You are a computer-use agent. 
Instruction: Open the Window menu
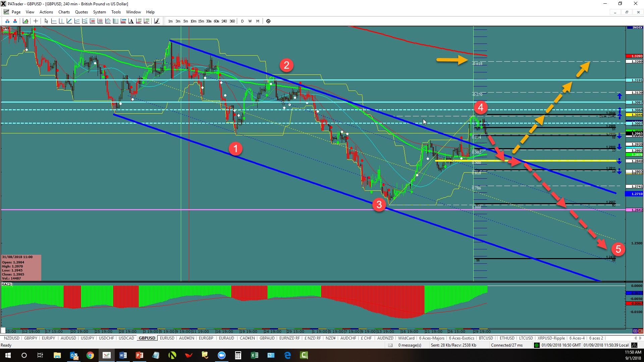pyautogui.click(x=133, y=12)
